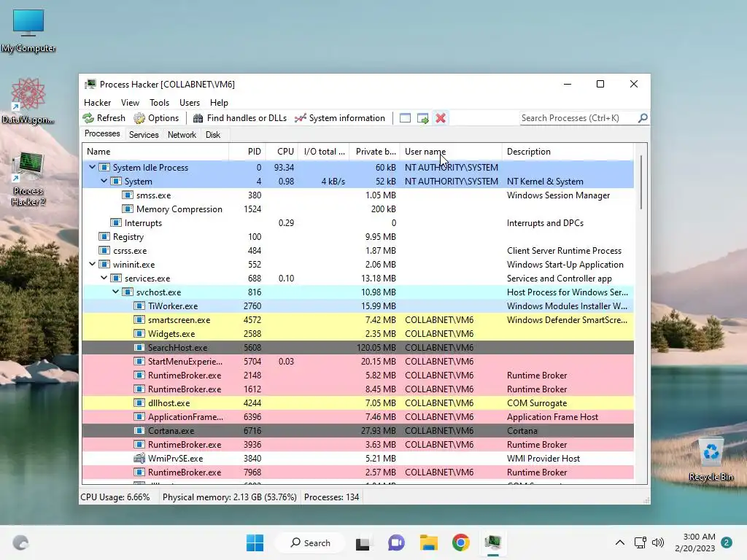Select smartscreen.exe process

click(357, 319)
